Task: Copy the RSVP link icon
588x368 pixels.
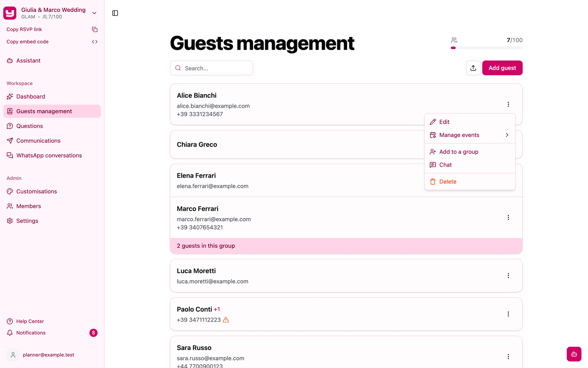Action: pos(95,29)
